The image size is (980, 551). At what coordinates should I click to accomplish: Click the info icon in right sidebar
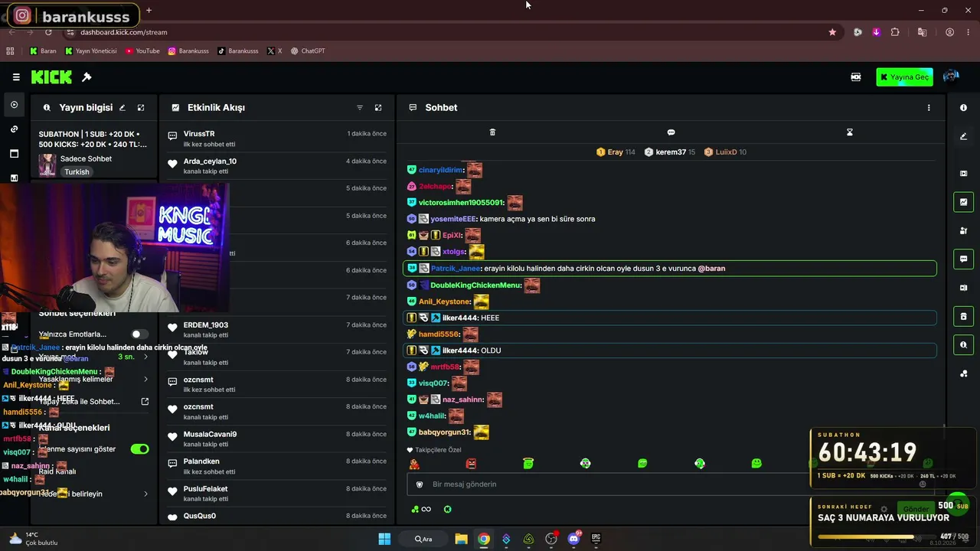point(963,108)
